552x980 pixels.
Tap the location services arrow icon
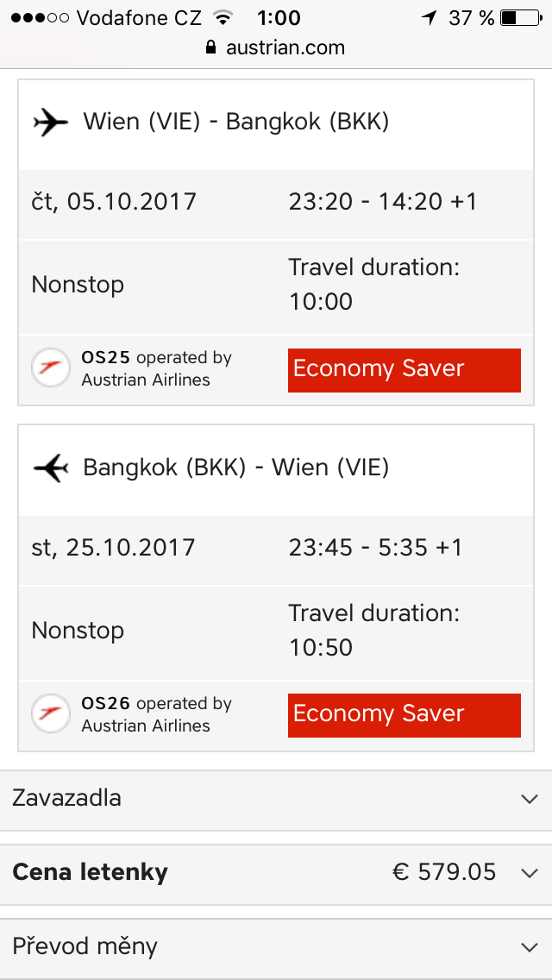[429, 18]
